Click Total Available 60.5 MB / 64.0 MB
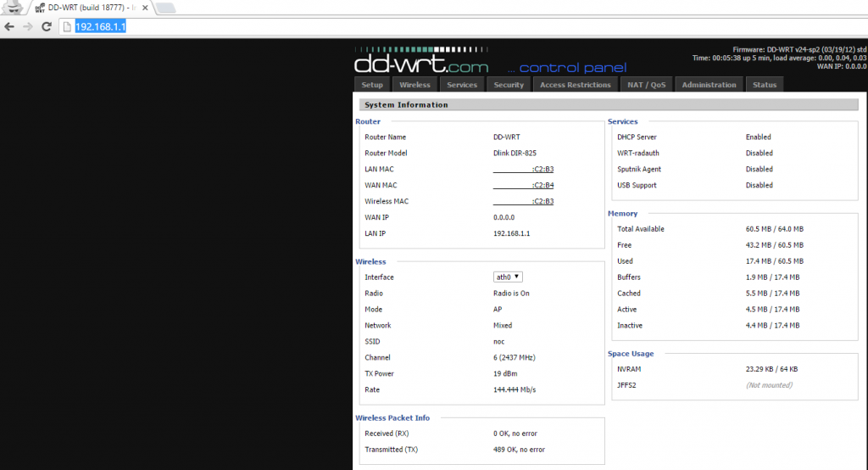 tap(775, 229)
